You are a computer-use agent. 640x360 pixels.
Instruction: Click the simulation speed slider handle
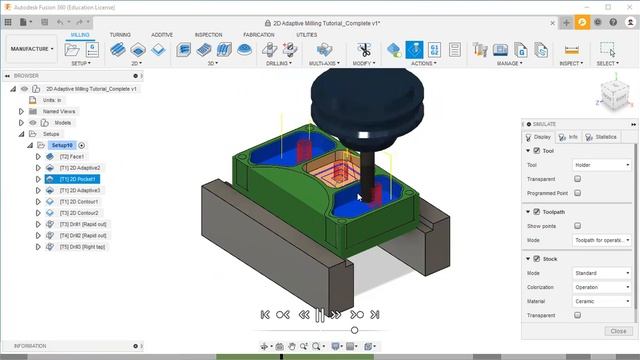click(x=354, y=330)
